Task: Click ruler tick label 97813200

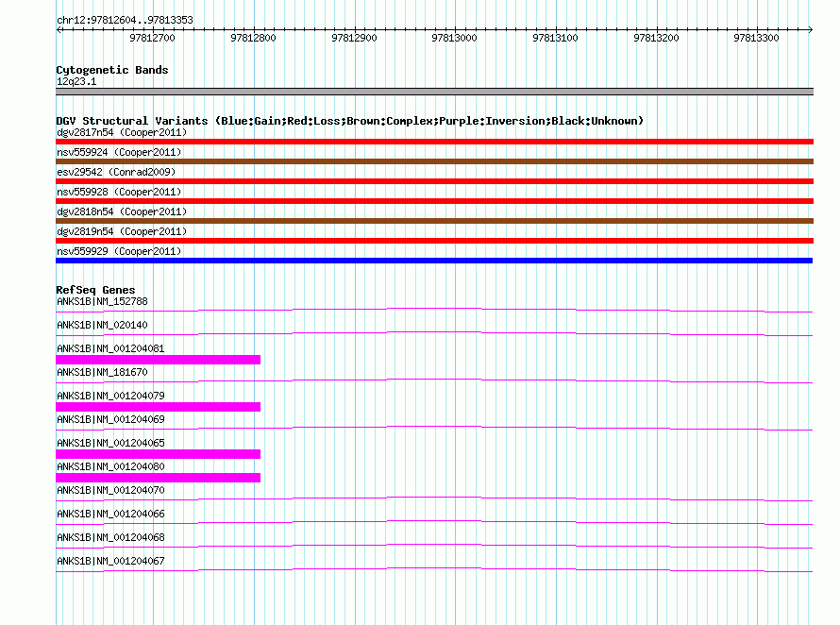Action: (x=656, y=38)
